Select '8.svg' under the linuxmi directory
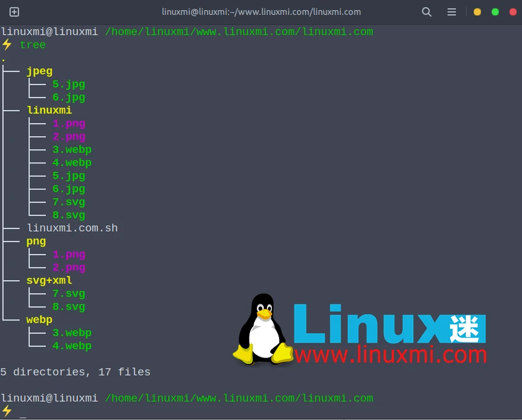Image resolution: width=522 pixels, height=420 pixels. (68, 215)
